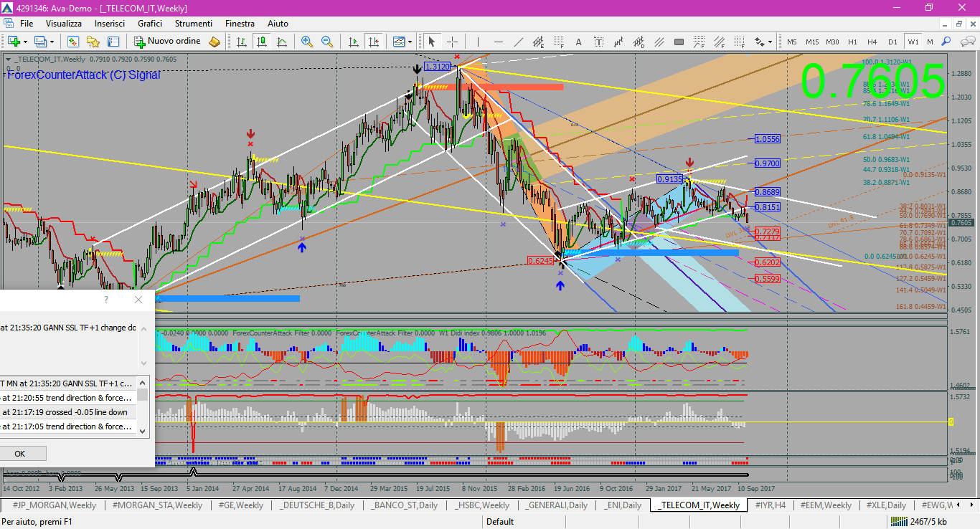Image resolution: width=980 pixels, height=529 pixels.
Task: Switch to H1 timeframe
Action: point(852,42)
